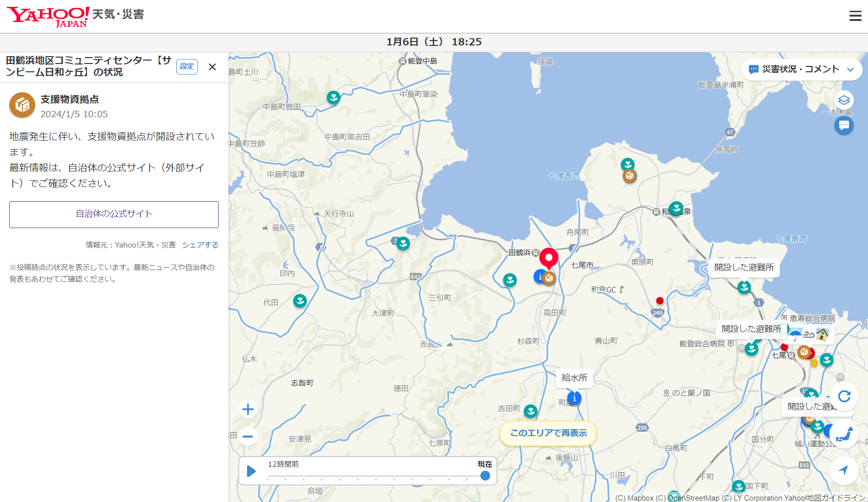Click the blue comment bubble button
The width and height of the screenshot is (868, 502).
pos(844,125)
